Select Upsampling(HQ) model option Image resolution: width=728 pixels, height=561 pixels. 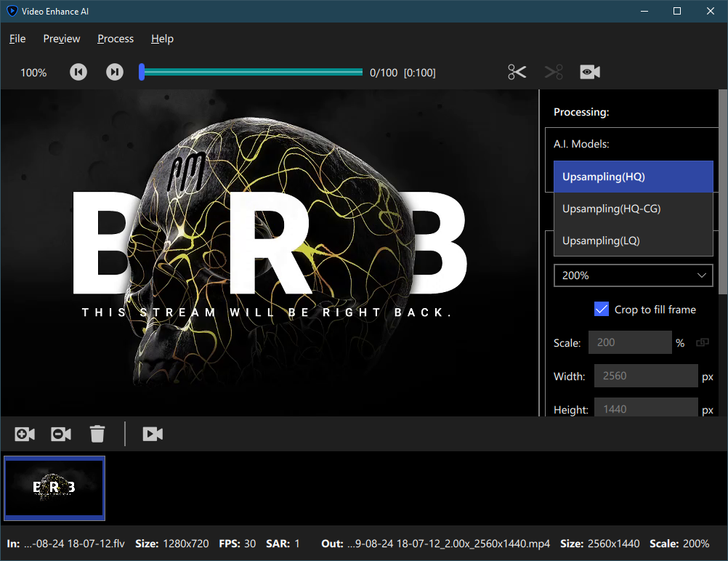(x=633, y=177)
